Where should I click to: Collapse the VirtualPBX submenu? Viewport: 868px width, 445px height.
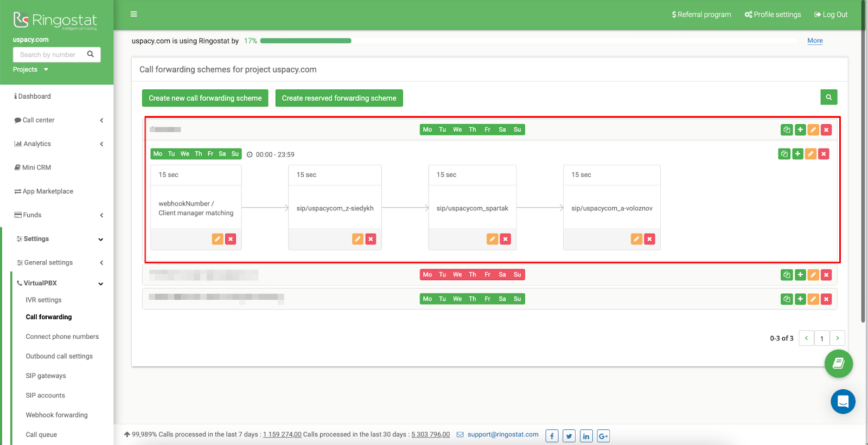coord(60,283)
